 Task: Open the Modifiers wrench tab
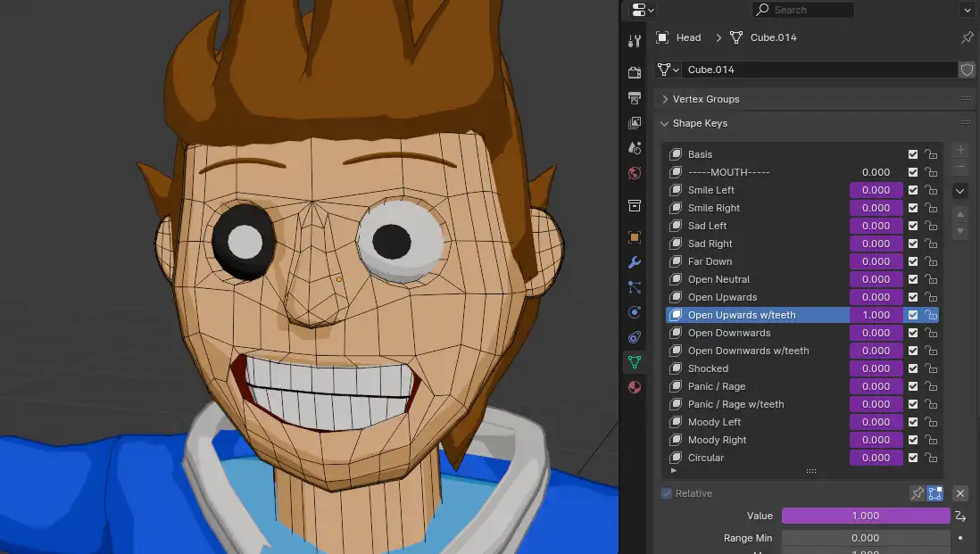coord(635,262)
